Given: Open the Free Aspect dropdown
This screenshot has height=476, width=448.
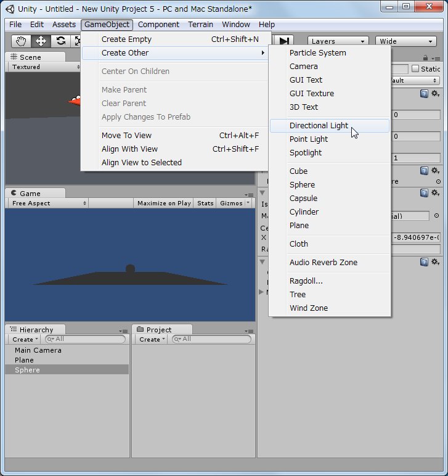Looking at the screenshot, I should click(x=49, y=203).
